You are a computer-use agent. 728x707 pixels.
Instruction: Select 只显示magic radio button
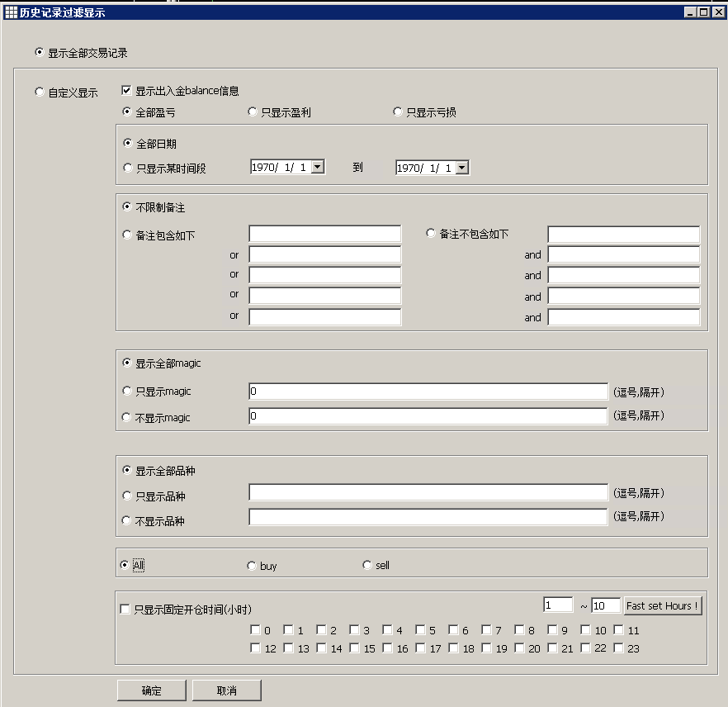(x=127, y=391)
